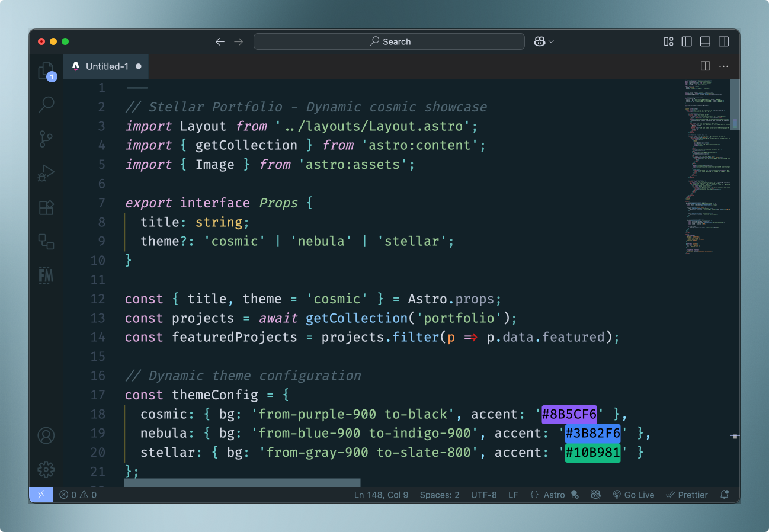Open the Front Matter FM panel
Screen dimensions: 769x532
pos(46,274)
